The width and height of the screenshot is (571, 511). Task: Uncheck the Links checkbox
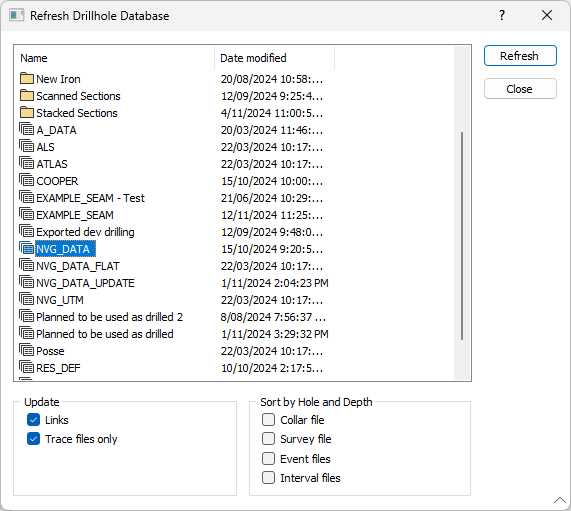point(34,420)
